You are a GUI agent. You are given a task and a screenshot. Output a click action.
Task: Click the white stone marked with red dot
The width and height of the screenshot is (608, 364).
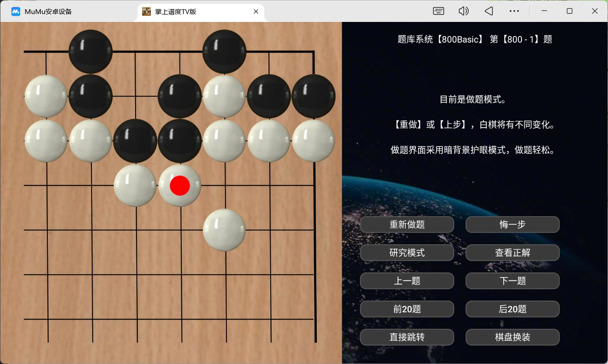(180, 186)
